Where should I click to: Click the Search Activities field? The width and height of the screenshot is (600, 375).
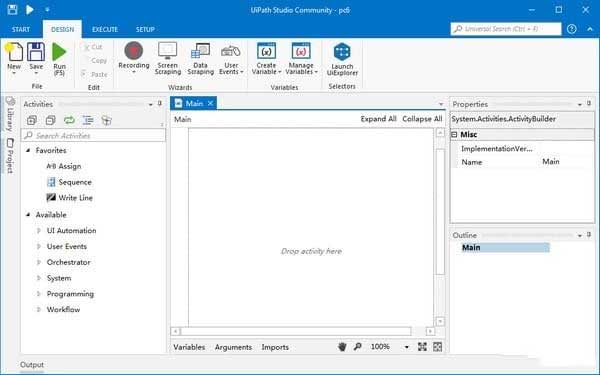coord(94,135)
